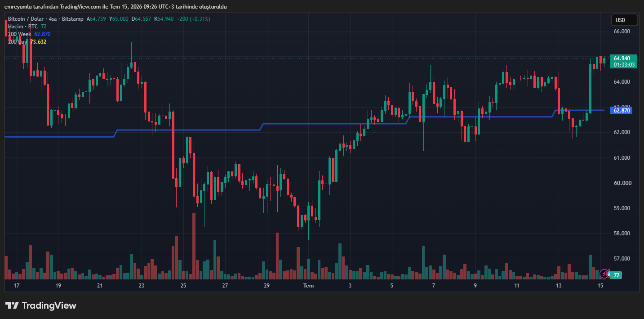Click the +200 (+0,31%) change value

tap(193, 19)
